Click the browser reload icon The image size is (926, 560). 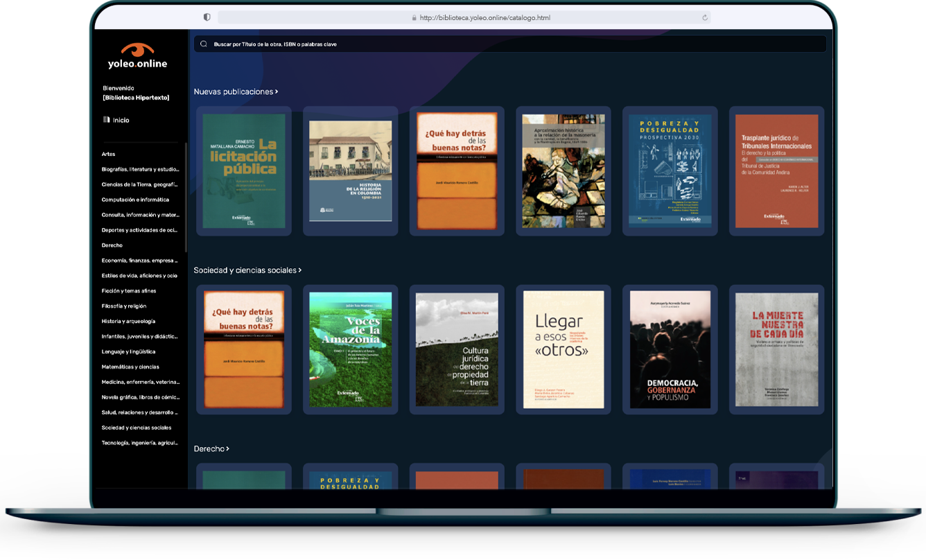(705, 18)
